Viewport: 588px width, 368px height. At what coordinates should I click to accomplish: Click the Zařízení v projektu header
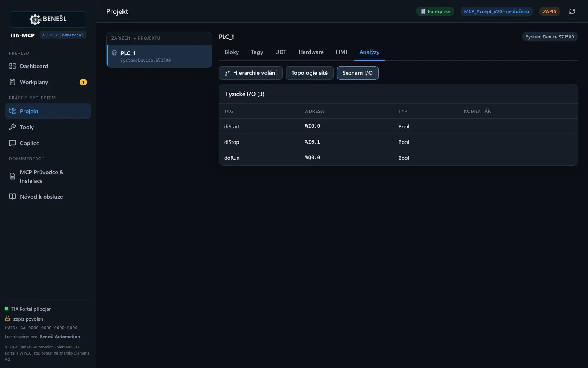tap(136, 38)
